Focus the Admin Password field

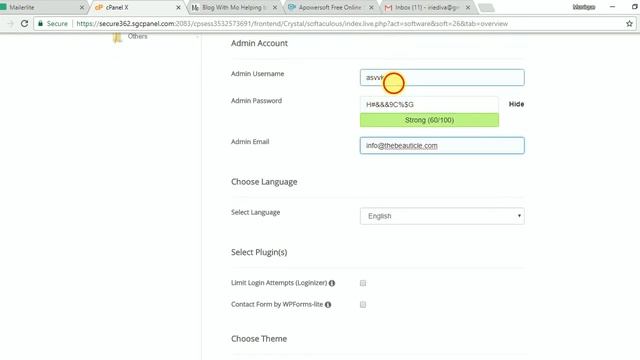429,104
